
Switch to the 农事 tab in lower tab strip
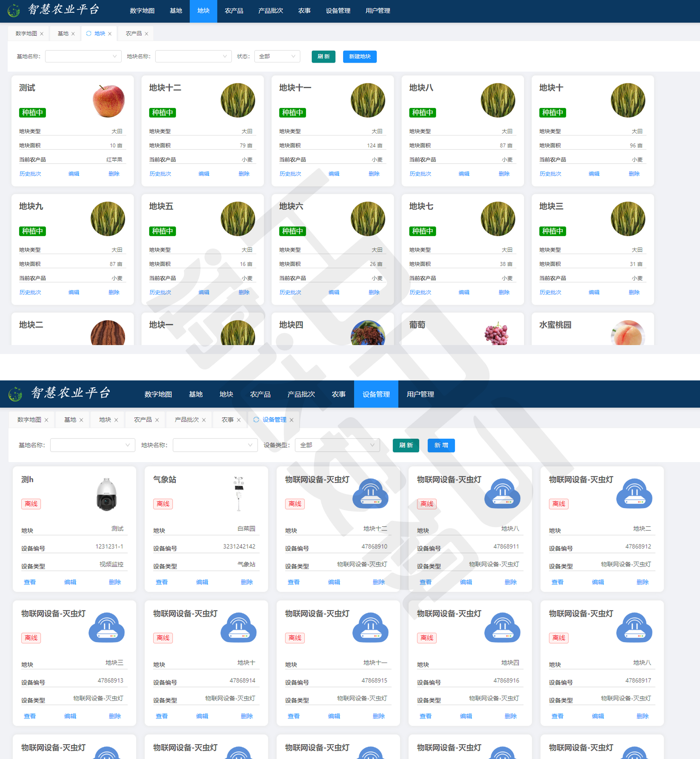point(227,420)
